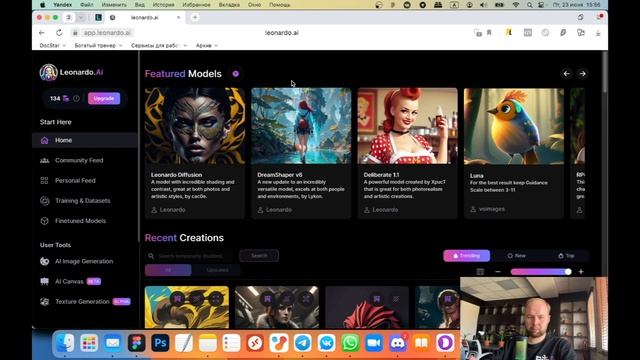Open the tab list dropdown chevron
Image resolution: width=640 pixels, height=360 pixels.
coord(81,18)
